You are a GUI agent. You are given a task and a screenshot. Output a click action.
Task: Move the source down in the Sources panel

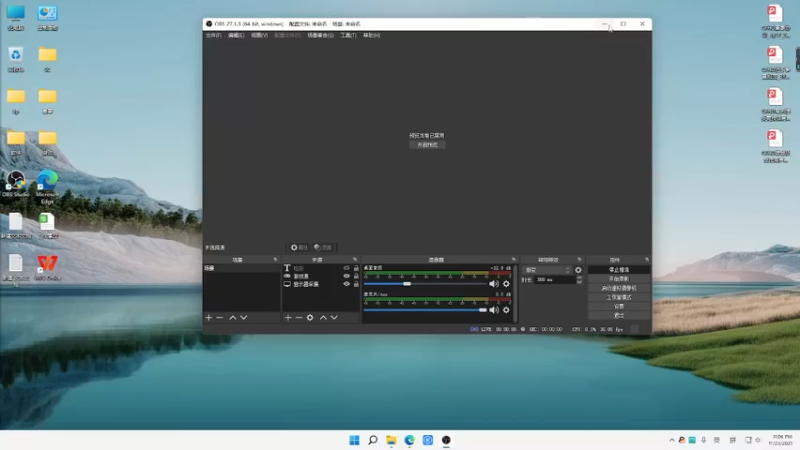coord(334,317)
